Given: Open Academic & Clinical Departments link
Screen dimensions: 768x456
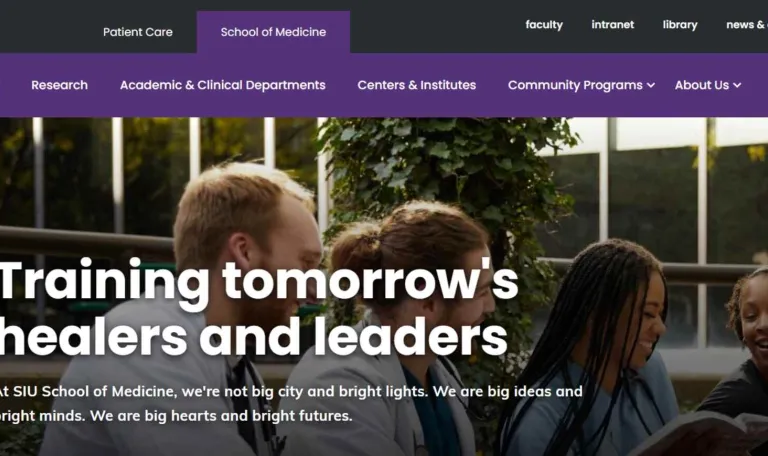Looking at the screenshot, I should pos(222,85).
